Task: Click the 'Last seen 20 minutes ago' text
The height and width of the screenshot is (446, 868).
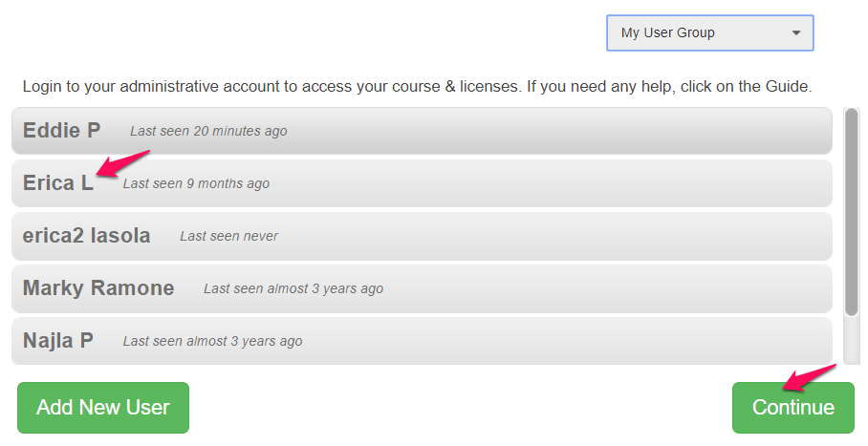Action: click(x=208, y=132)
